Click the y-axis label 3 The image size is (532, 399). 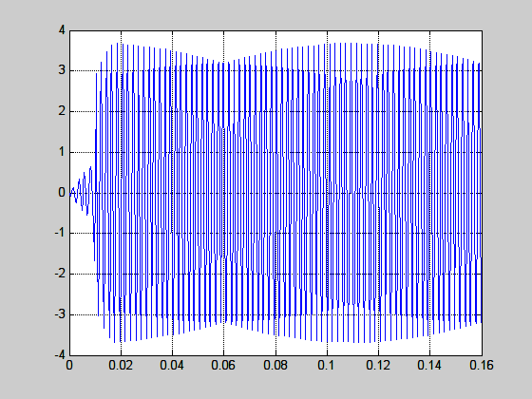pyautogui.click(x=62, y=70)
